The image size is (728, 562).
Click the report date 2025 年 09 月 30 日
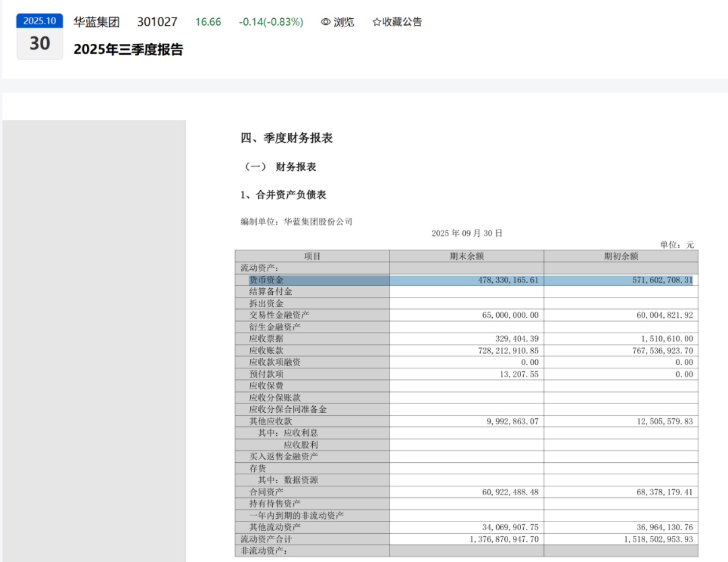(466, 233)
